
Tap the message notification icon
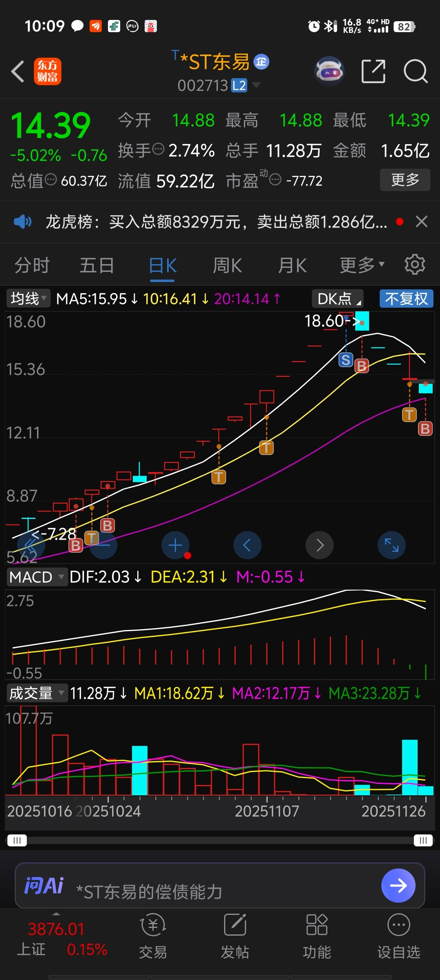click(x=77, y=26)
